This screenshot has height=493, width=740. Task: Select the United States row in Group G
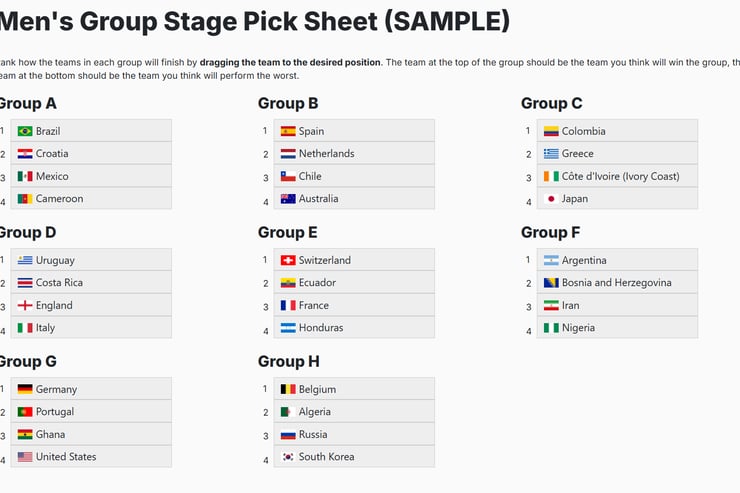[x=91, y=457]
